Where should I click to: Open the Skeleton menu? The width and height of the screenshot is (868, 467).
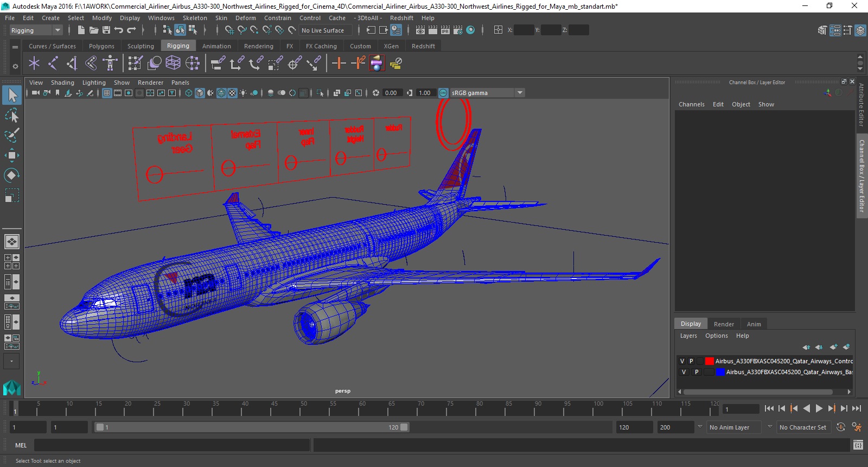195,18
